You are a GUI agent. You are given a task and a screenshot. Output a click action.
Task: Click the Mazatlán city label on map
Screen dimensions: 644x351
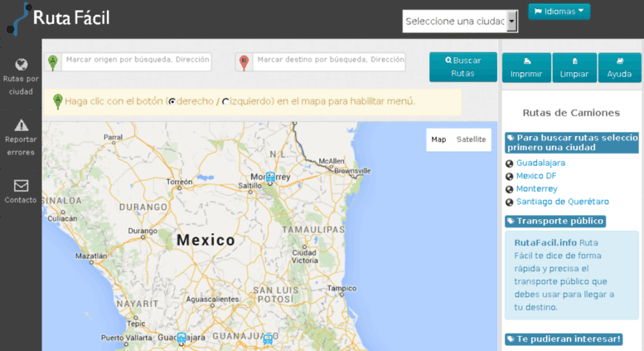pos(91,256)
